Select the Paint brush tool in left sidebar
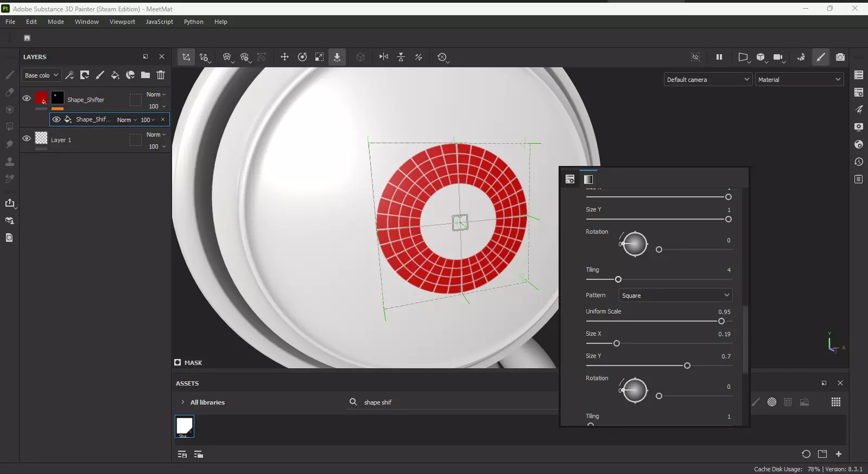The image size is (868, 474). tap(10, 75)
